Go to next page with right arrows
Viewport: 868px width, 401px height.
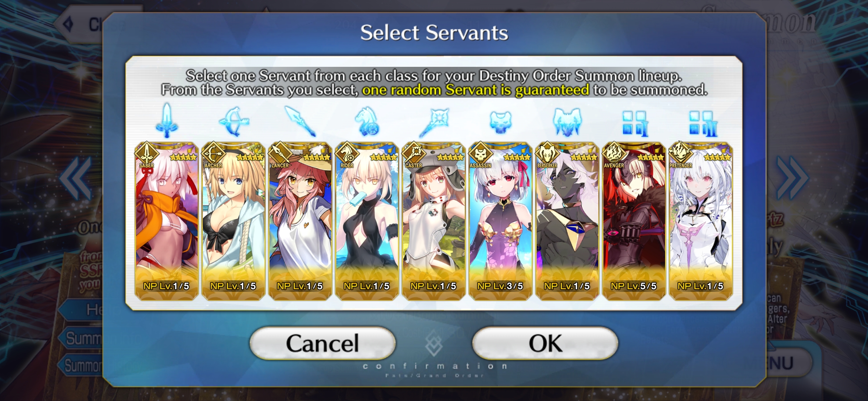pos(793,178)
